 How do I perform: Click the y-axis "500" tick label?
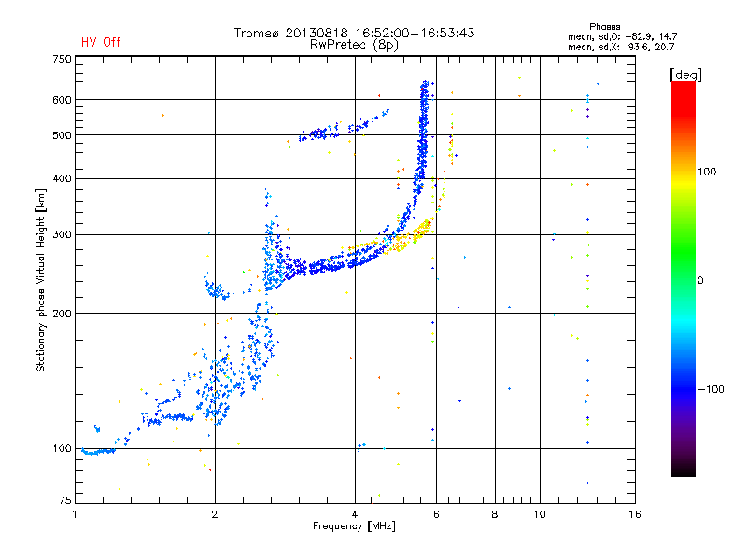pyautogui.click(x=62, y=135)
